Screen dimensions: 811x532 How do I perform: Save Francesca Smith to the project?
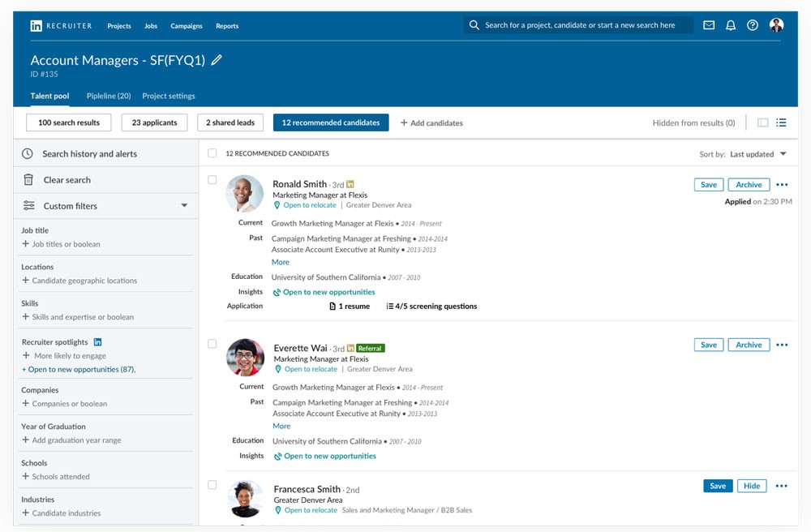pos(718,486)
